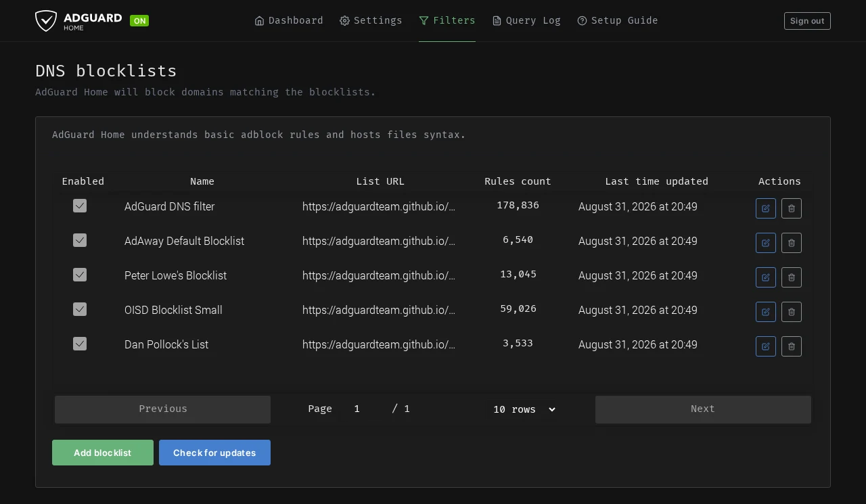Screen dimensions: 866x504
Task: Disable OISD Blocklist Small checkbox
Action: [x=80, y=309]
